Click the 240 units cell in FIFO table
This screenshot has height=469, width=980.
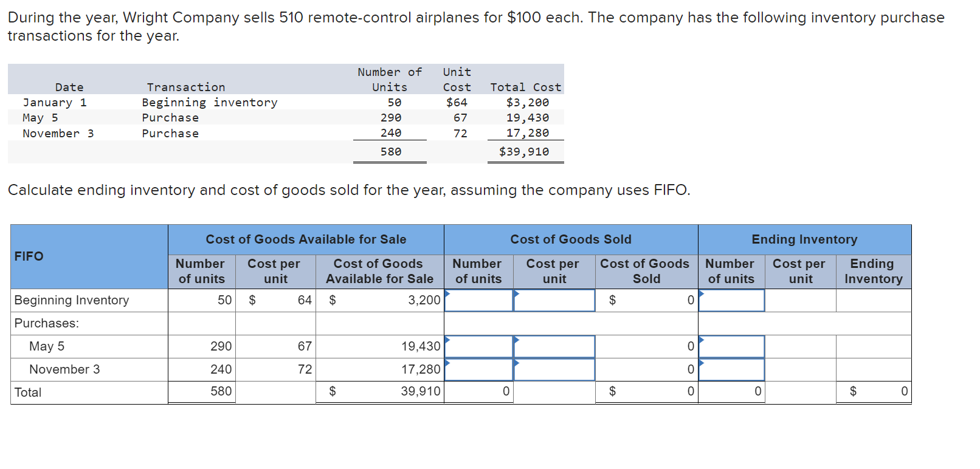202,369
